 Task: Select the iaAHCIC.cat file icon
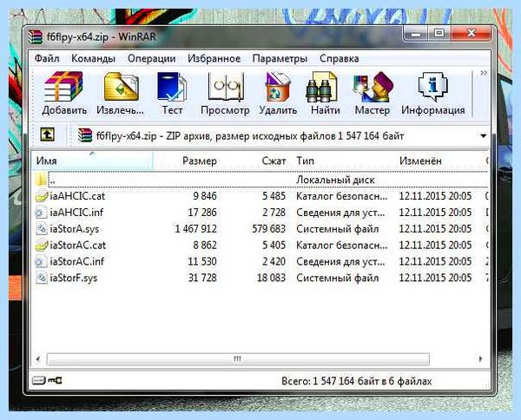pyautogui.click(x=41, y=196)
